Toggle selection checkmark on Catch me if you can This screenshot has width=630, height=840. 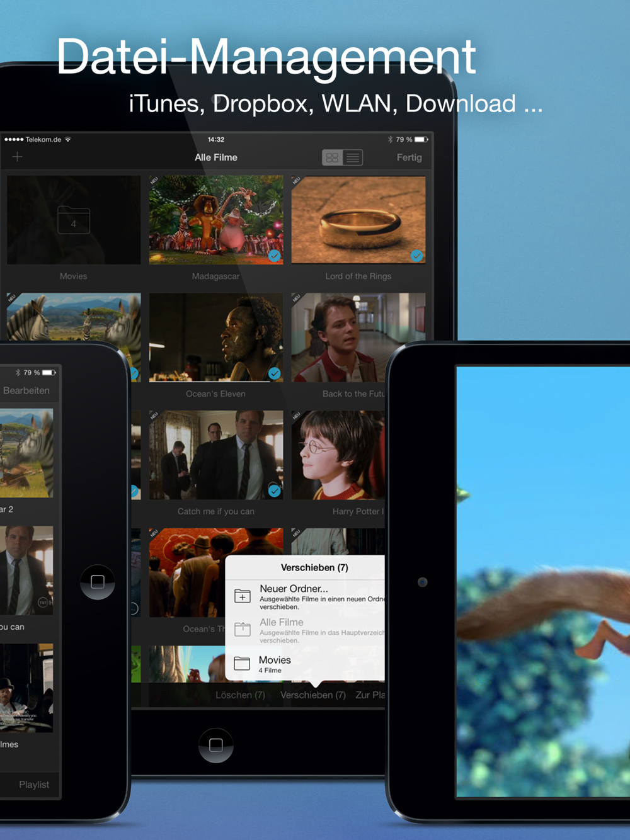coord(274,491)
